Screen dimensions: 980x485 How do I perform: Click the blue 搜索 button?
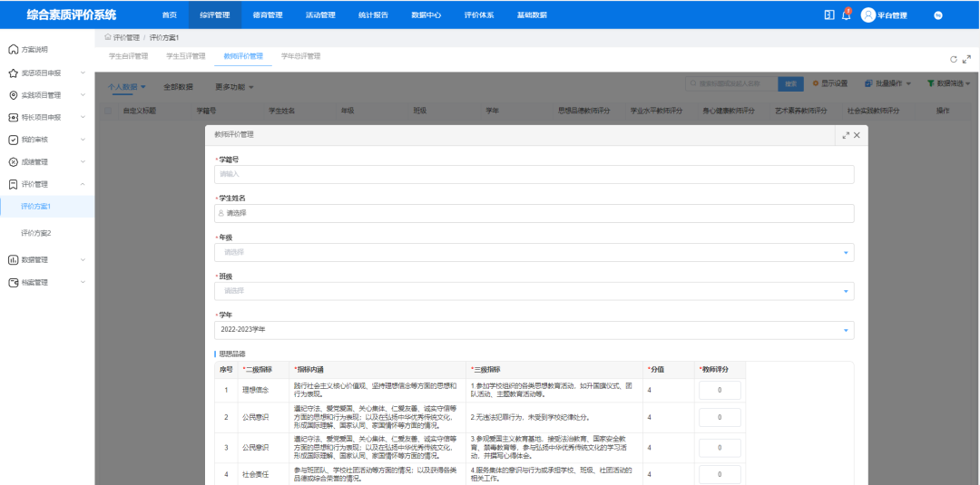coord(790,83)
